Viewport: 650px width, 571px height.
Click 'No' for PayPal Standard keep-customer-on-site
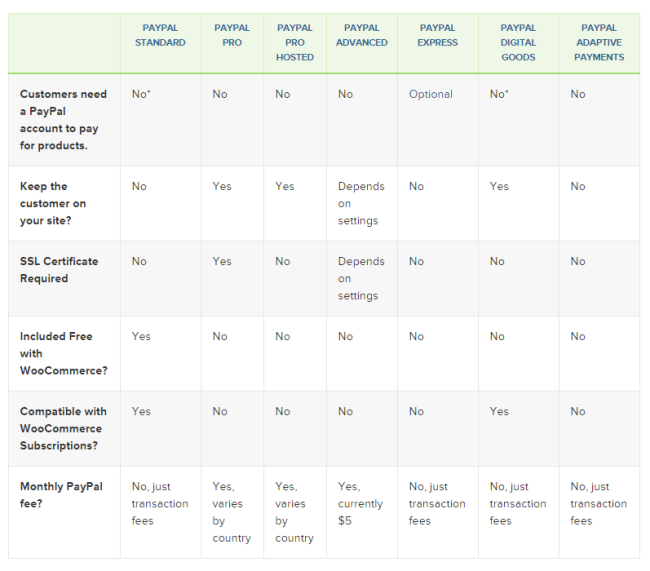[139, 187]
